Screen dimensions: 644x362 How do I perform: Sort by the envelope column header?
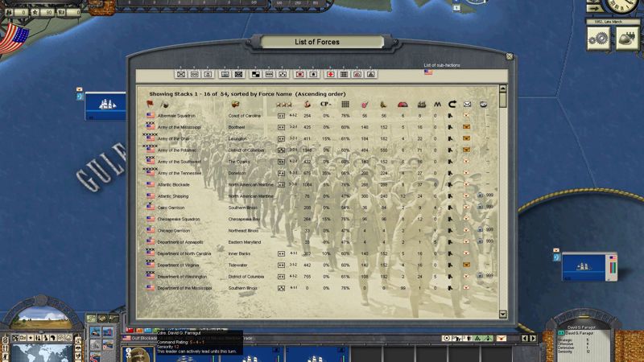[x=467, y=105]
